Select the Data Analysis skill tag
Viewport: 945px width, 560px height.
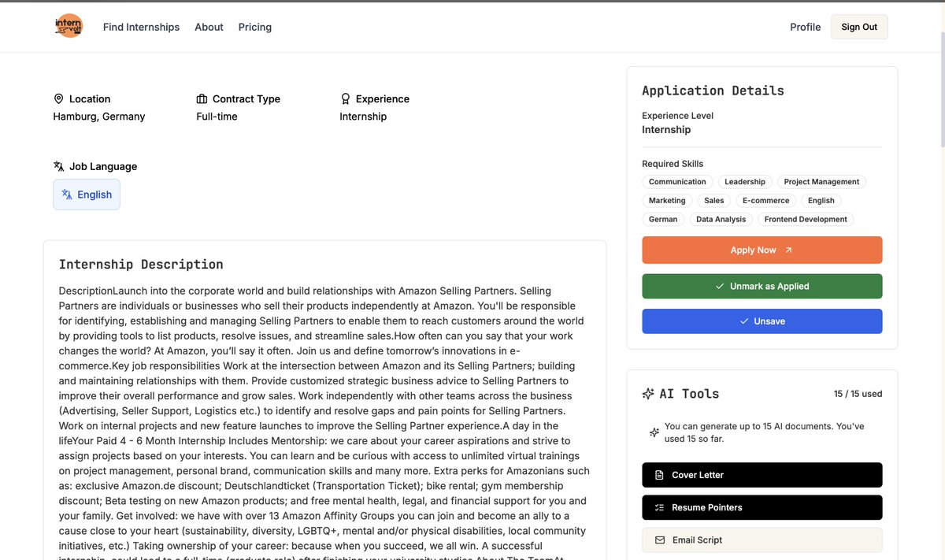[x=721, y=220]
